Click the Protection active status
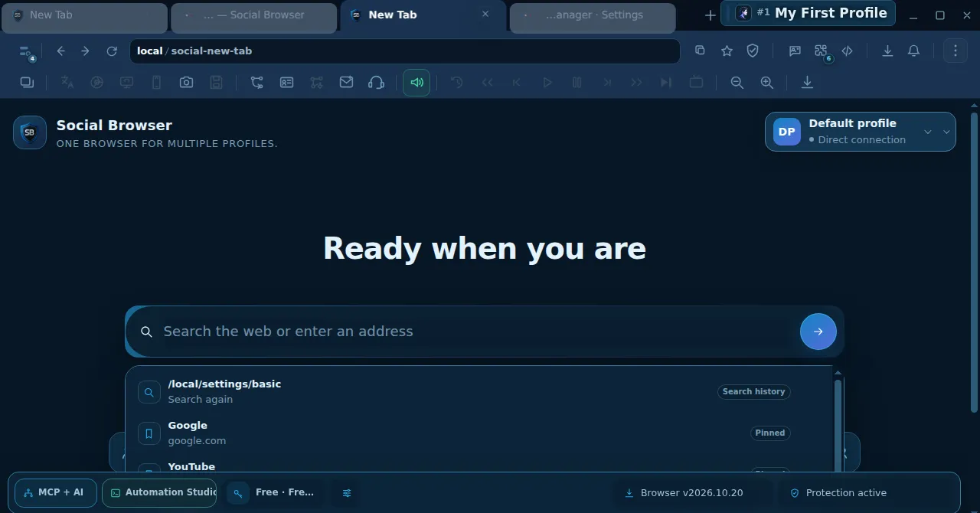 click(838, 493)
